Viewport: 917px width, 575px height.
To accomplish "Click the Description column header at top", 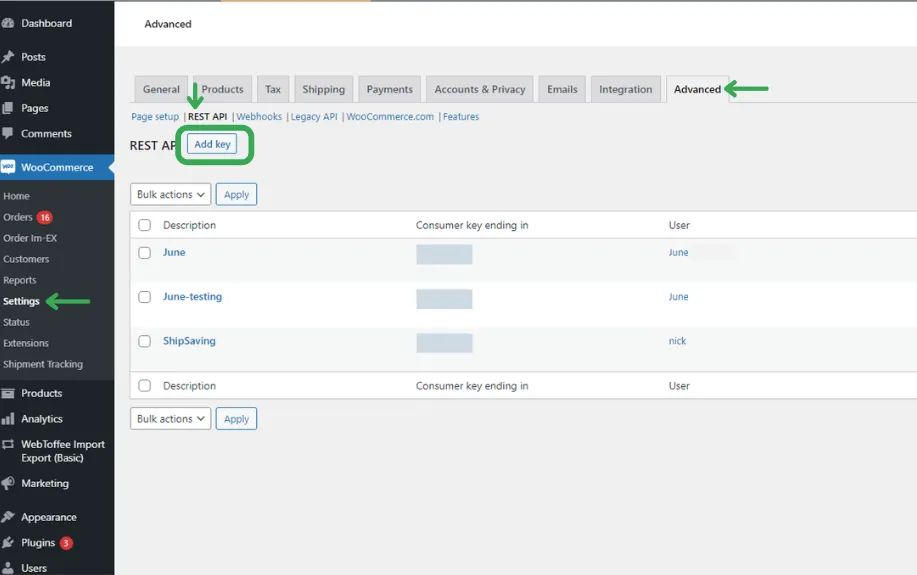I will (189, 225).
